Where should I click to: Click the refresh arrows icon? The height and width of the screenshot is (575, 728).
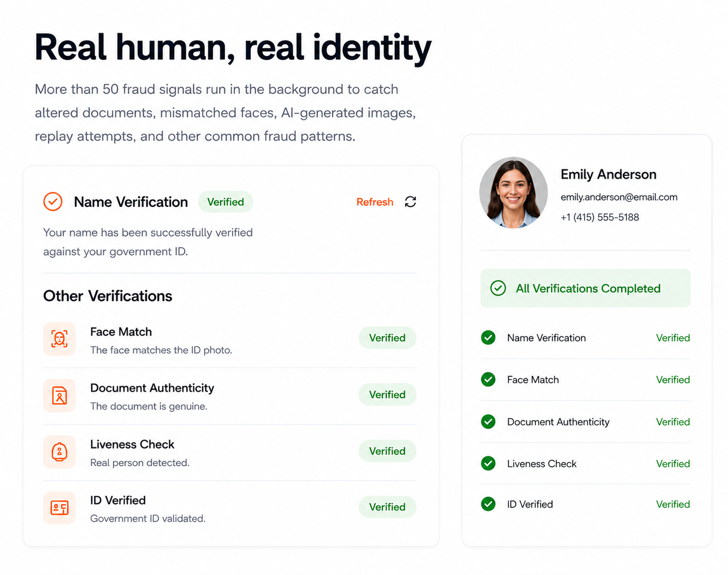410,202
